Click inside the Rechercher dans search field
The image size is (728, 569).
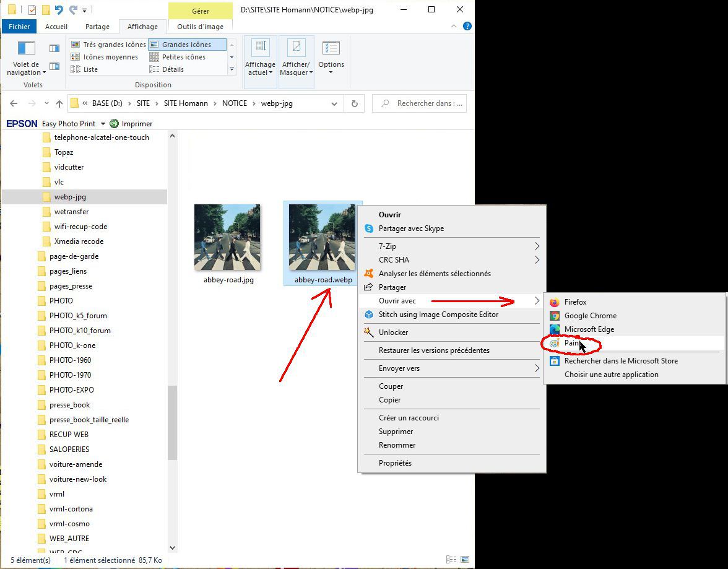pos(419,103)
